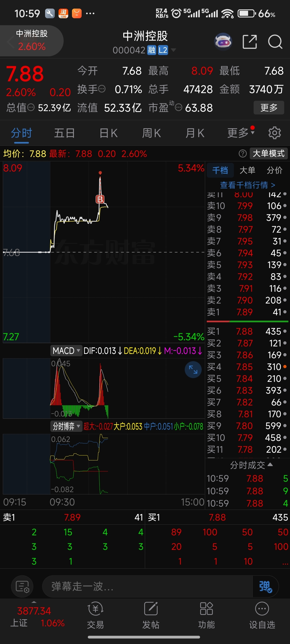Viewport: 290px width, 644px height.
Task: Tap the 金额 3740万 value
Action: point(266,89)
